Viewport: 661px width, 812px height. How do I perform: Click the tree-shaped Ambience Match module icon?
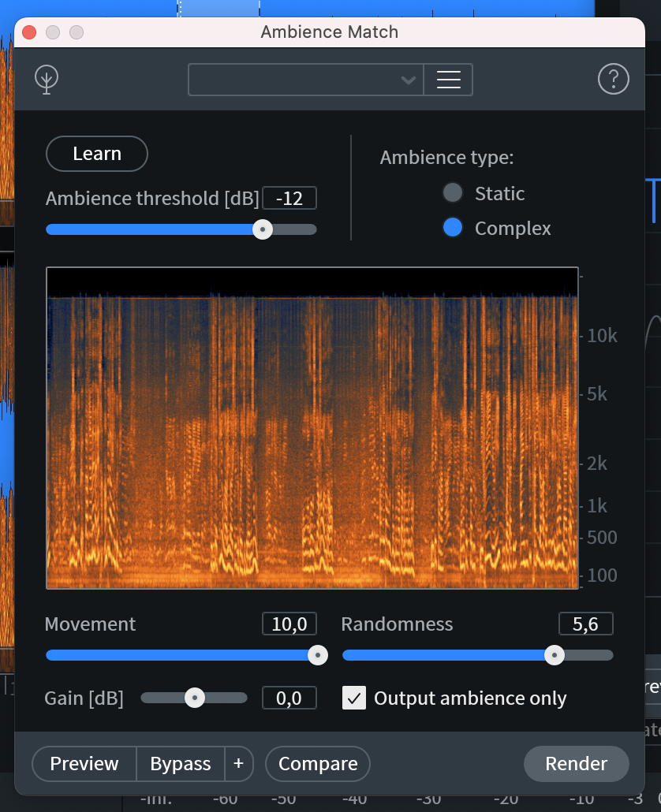47,80
